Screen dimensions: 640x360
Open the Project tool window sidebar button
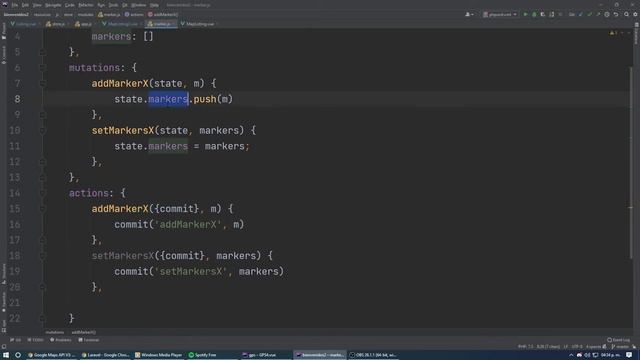(x=4, y=31)
